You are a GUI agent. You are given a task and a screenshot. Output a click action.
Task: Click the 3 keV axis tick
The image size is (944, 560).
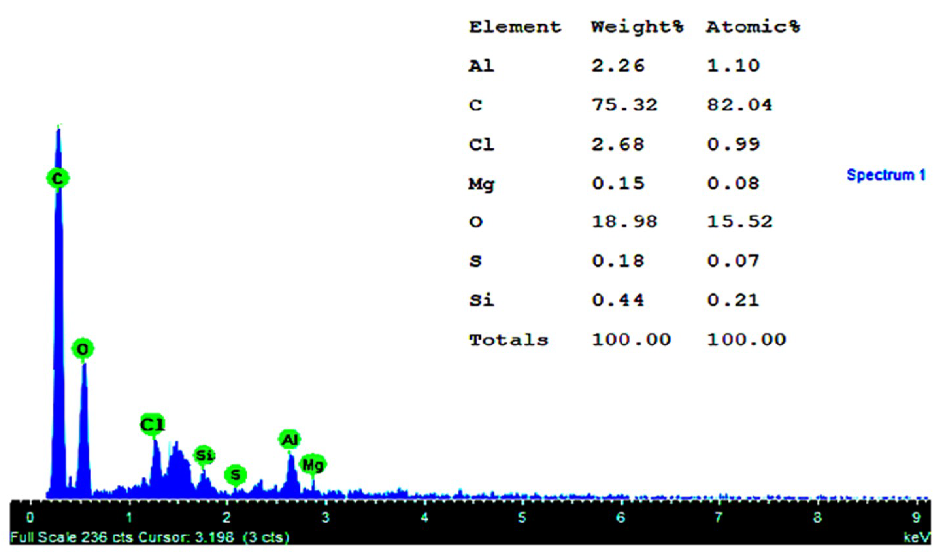tap(325, 518)
